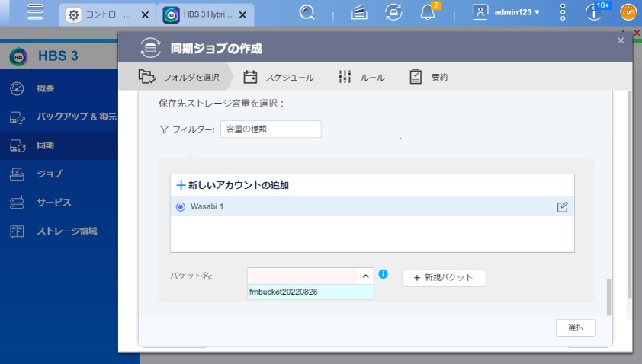Click the 新規バケット button
Image resolution: width=642 pixels, height=364 pixels.
coord(444,278)
